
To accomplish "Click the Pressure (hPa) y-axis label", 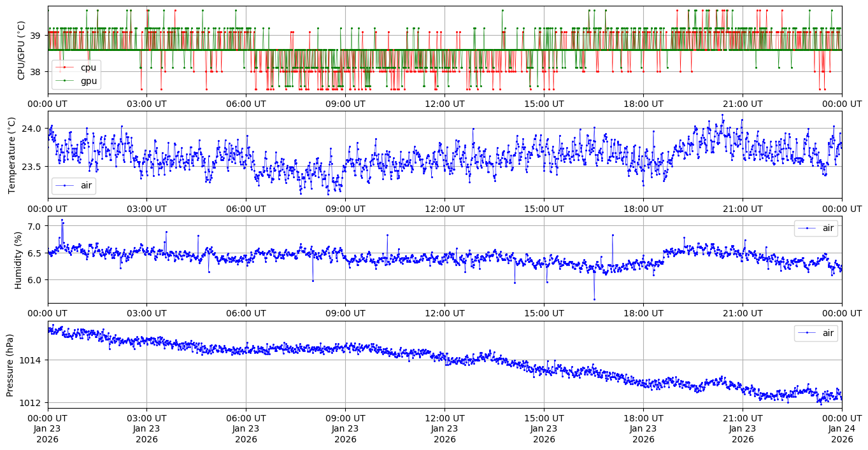I will (10, 365).
